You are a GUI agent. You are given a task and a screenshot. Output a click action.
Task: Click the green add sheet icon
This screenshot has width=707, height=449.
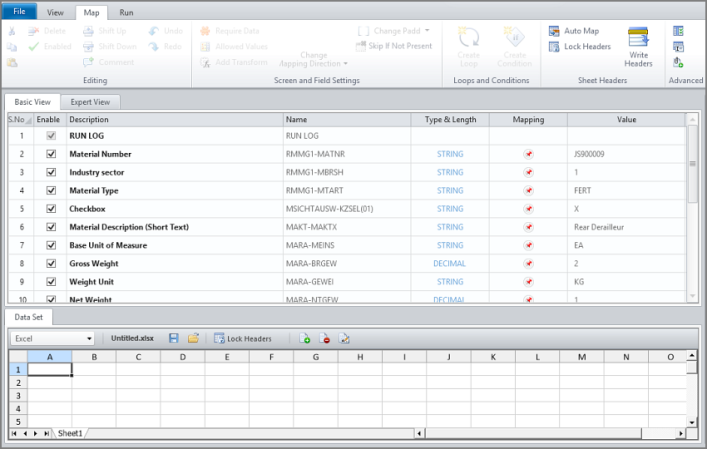pyautogui.click(x=305, y=339)
